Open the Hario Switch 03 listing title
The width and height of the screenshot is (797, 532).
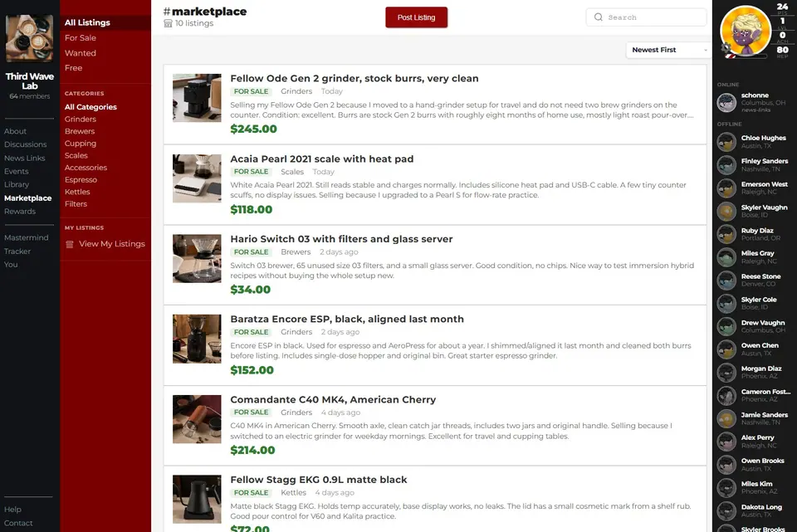click(341, 239)
